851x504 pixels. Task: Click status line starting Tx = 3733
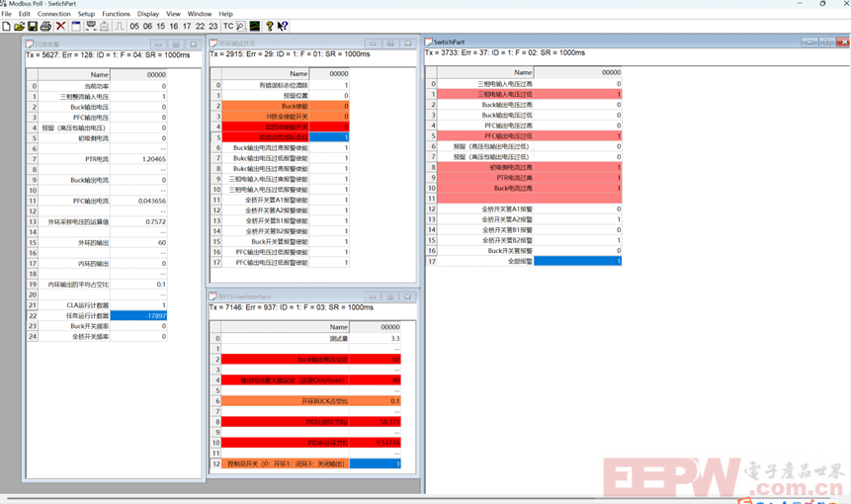(505, 52)
